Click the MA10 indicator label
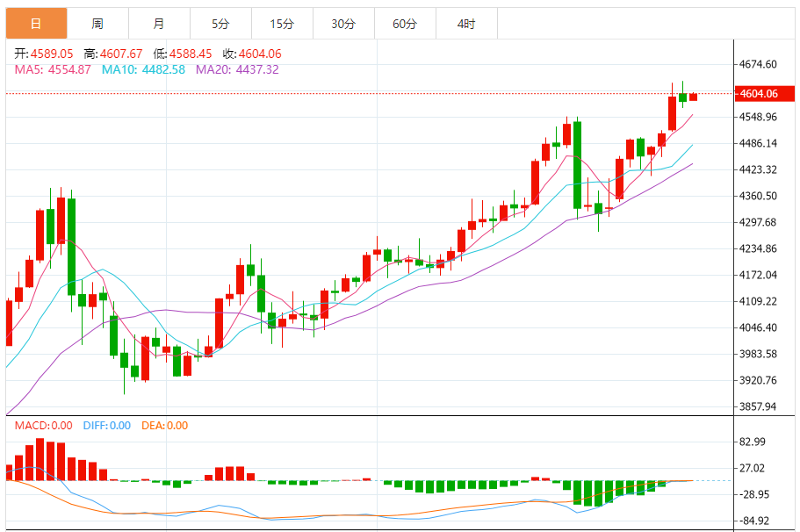800x532 pixels. [143, 69]
